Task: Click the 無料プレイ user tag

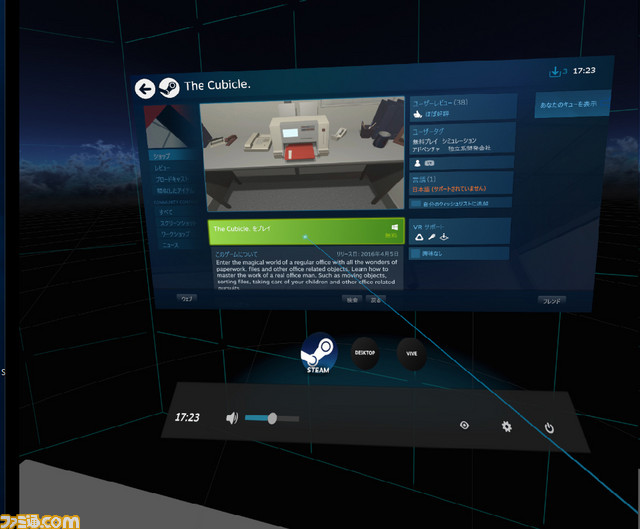Action: (x=424, y=141)
